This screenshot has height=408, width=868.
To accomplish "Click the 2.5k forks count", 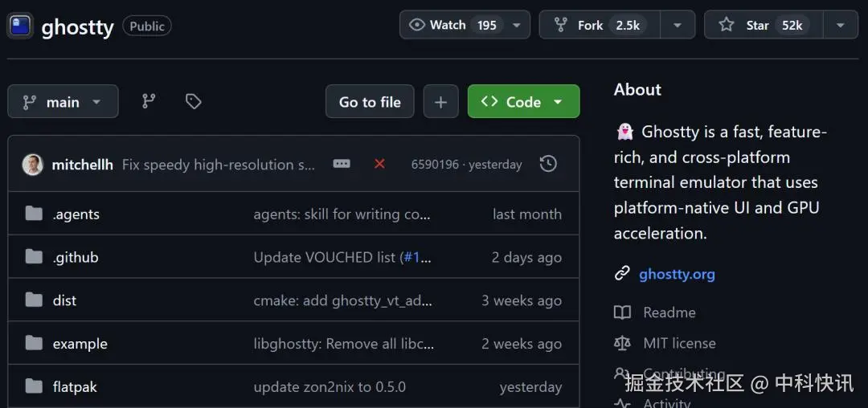I will (628, 25).
